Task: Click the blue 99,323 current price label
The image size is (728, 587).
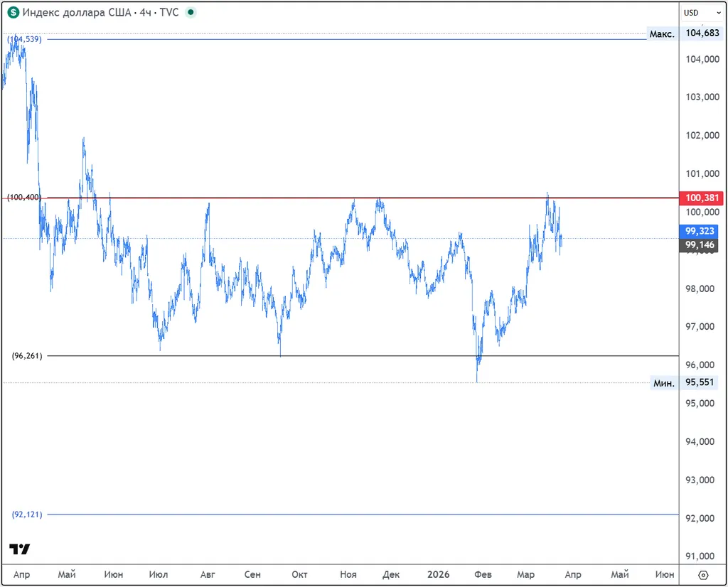Action: click(x=698, y=232)
